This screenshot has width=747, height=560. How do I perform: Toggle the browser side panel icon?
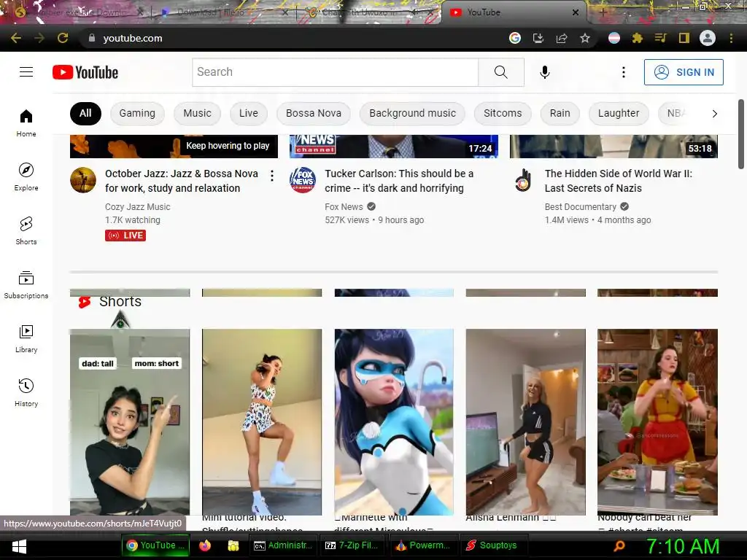click(x=684, y=38)
